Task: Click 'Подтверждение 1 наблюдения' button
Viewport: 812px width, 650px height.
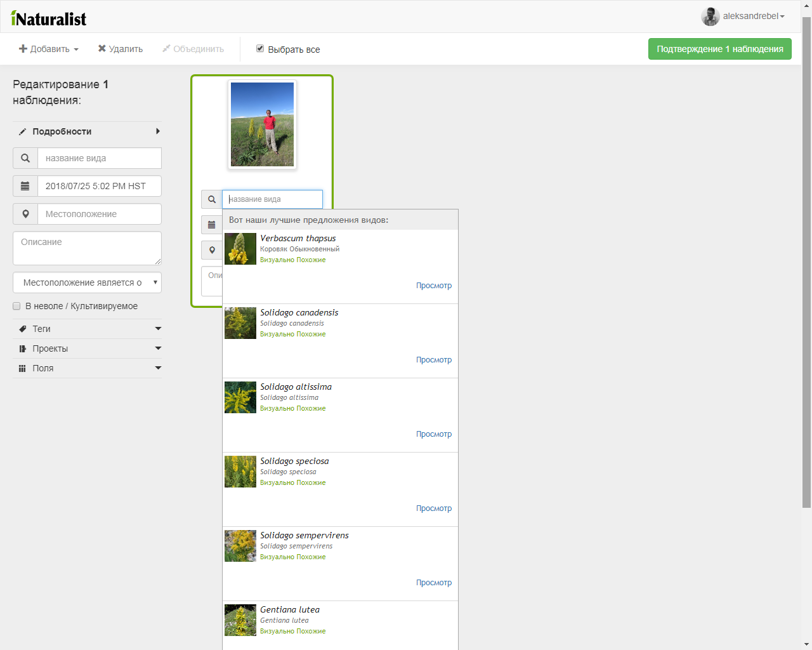Action: click(719, 49)
